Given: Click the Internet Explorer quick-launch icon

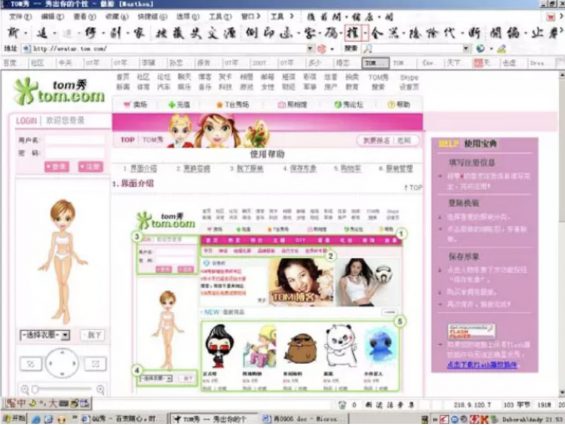Looking at the screenshot, I should coord(36,419).
